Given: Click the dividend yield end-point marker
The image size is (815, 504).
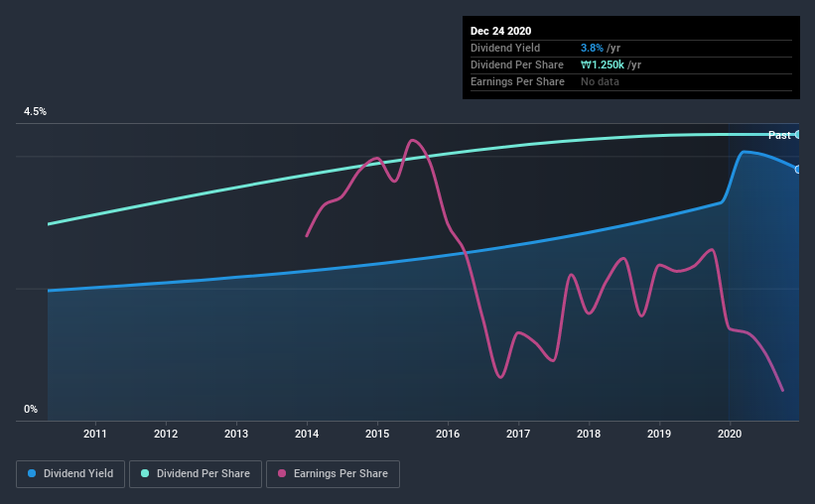Looking at the screenshot, I should pyautogui.click(x=798, y=170).
